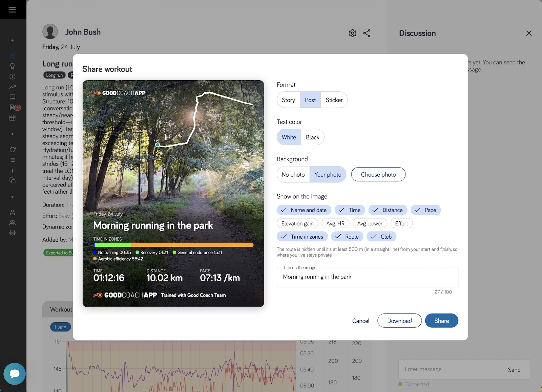Enable the Effort chip
The width and height of the screenshot is (542, 392).
pos(401,223)
